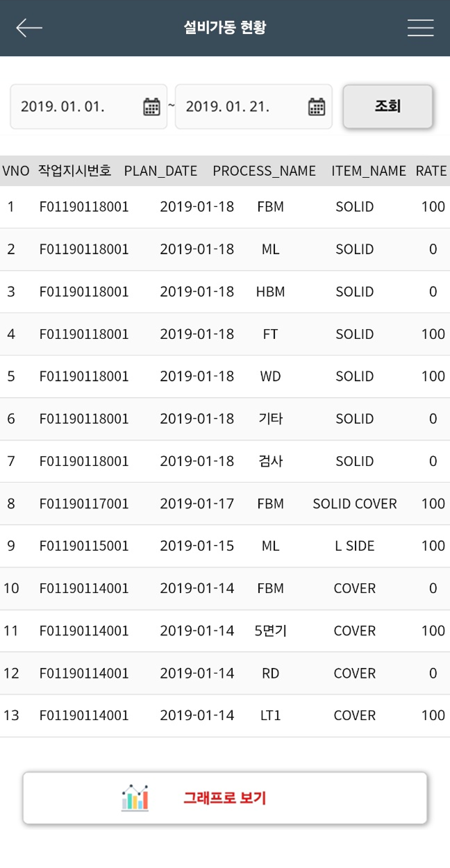The width and height of the screenshot is (450, 868).
Task: Select row 11 with 5면기 process
Action: pos(225,631)
